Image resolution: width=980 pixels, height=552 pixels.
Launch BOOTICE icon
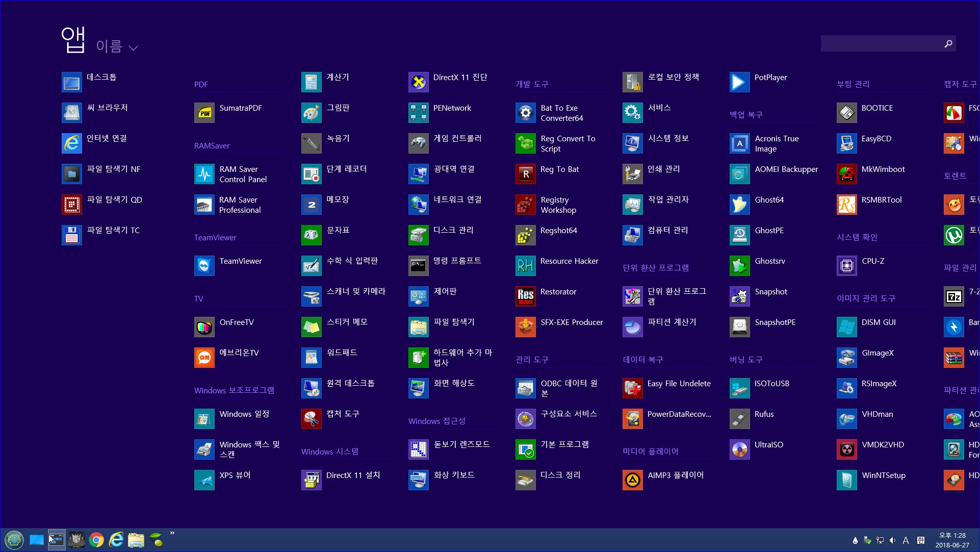847,113
